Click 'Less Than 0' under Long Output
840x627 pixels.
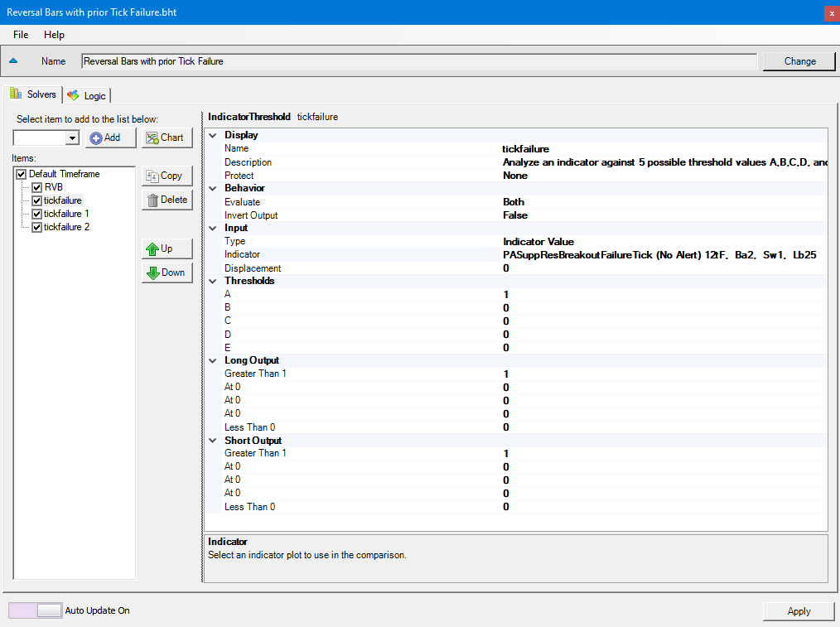coord(249,427)
